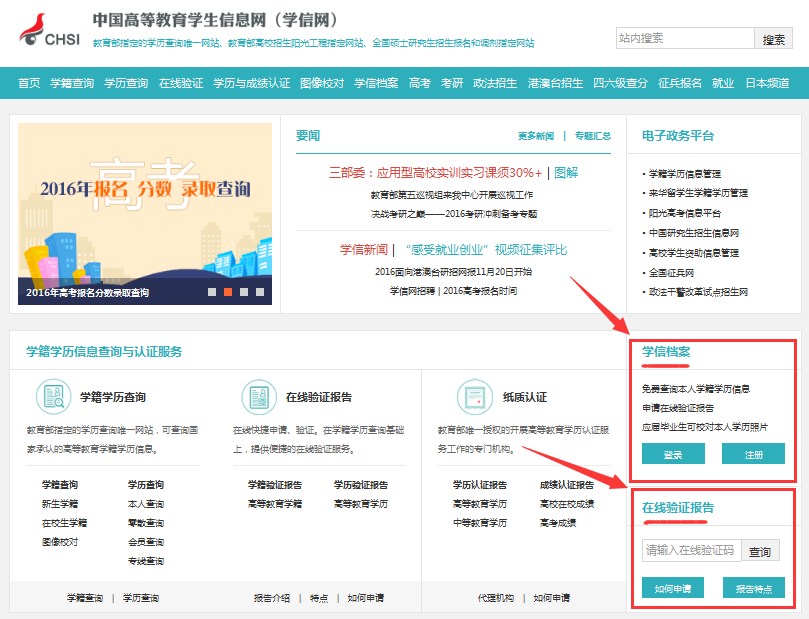Open the 学籍查询 navigation menu item

click(x=72, y=83)
